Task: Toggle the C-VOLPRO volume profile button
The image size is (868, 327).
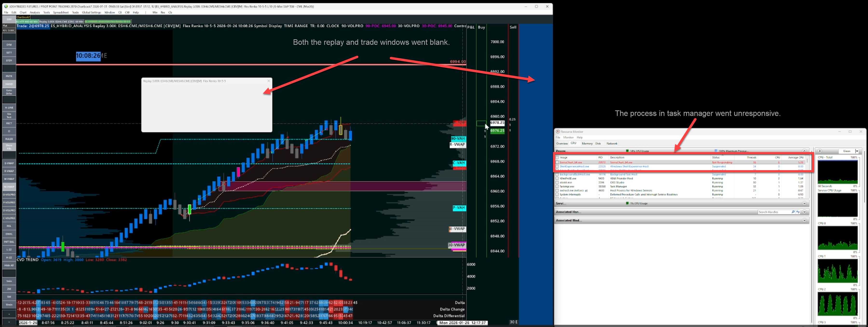Action: tap(9, 218)
